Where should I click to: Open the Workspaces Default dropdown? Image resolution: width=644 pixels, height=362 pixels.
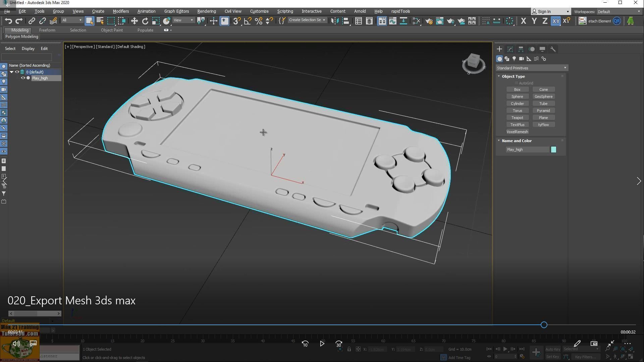click(x=619, y=12)
